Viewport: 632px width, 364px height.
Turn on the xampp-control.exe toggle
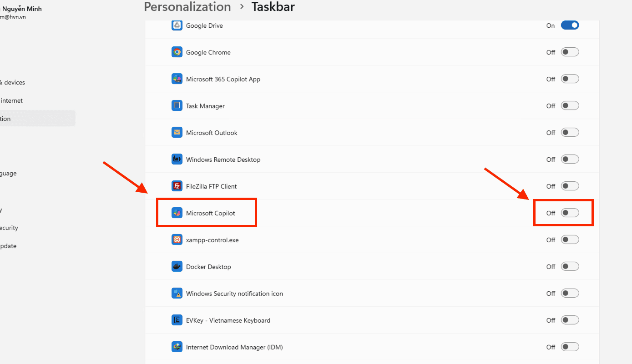click(x=570, y=239)
